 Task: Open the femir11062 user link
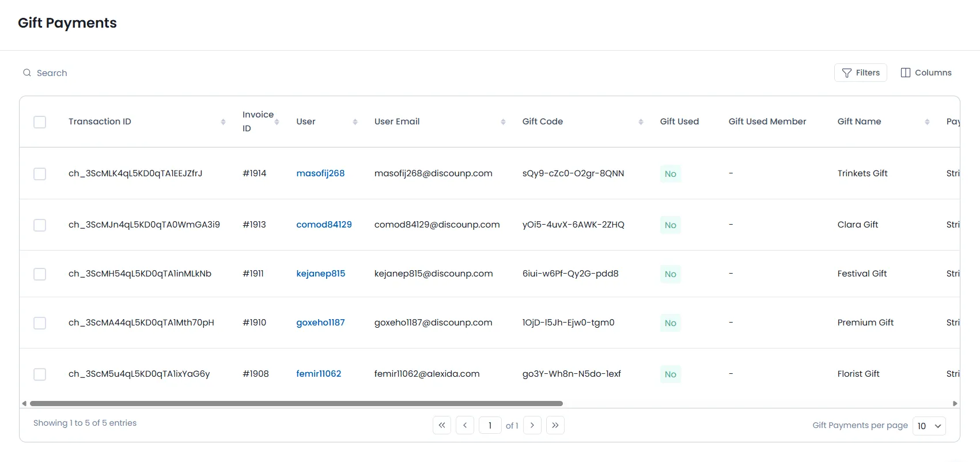click(x=319, y=374)
